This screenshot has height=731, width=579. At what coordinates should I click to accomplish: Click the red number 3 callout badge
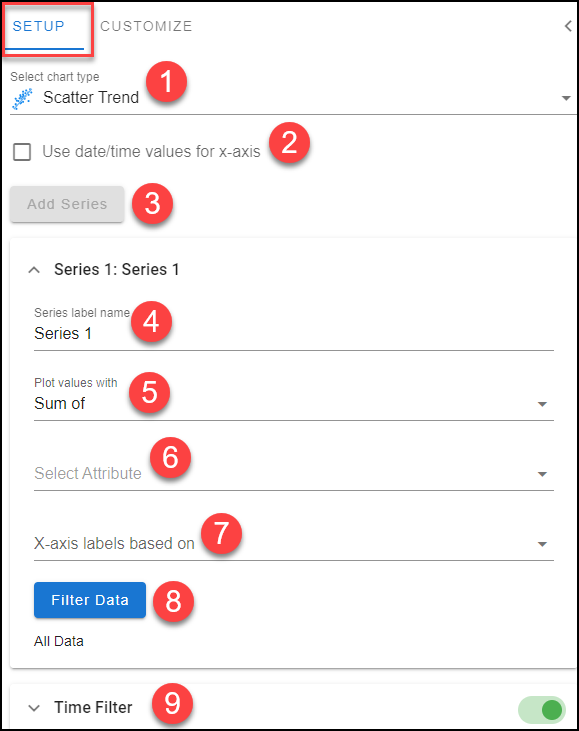[152, 204]
